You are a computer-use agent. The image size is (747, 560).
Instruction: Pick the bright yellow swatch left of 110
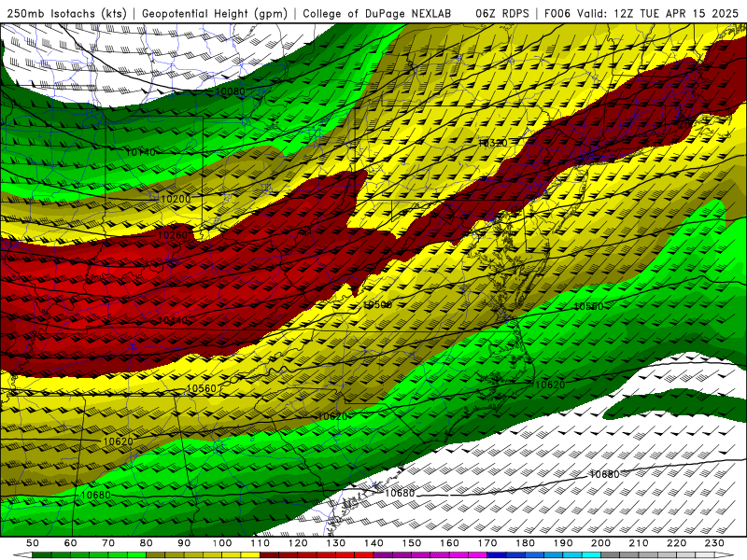250,555
